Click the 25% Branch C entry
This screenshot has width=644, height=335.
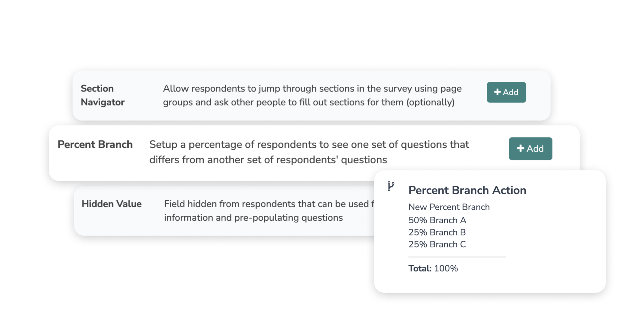(x=437, y=244)
